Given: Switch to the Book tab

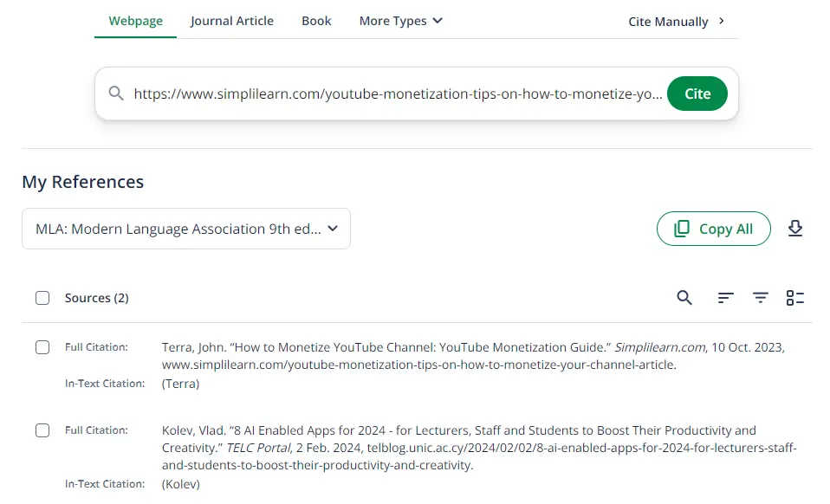Looking at the screenshot, I should click(316, 21).
